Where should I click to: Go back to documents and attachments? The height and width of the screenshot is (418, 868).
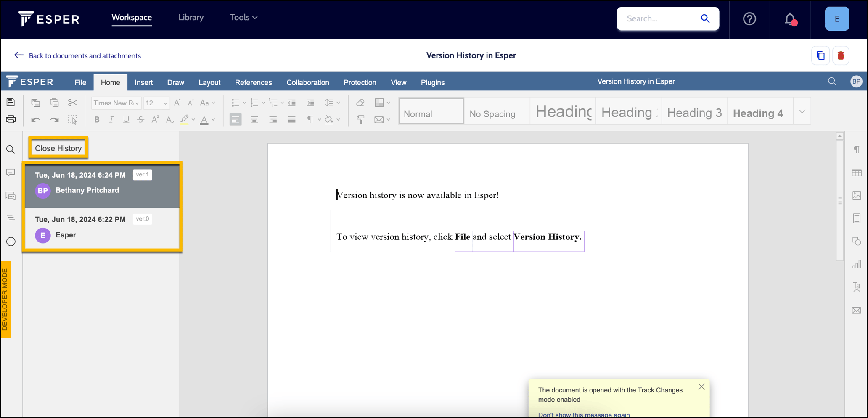click(x=78, y=55)
